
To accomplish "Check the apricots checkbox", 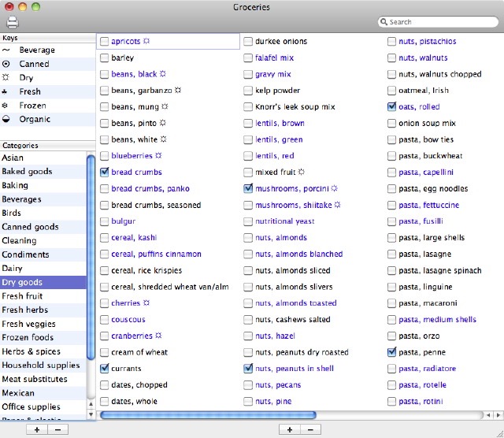I will click(x=104, y=41).
